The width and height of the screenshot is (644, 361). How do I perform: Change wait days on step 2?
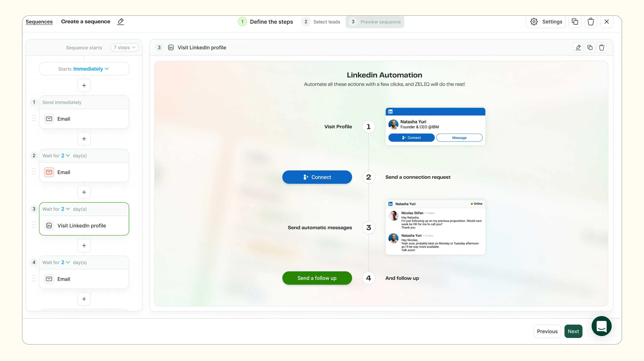point(65,156)
